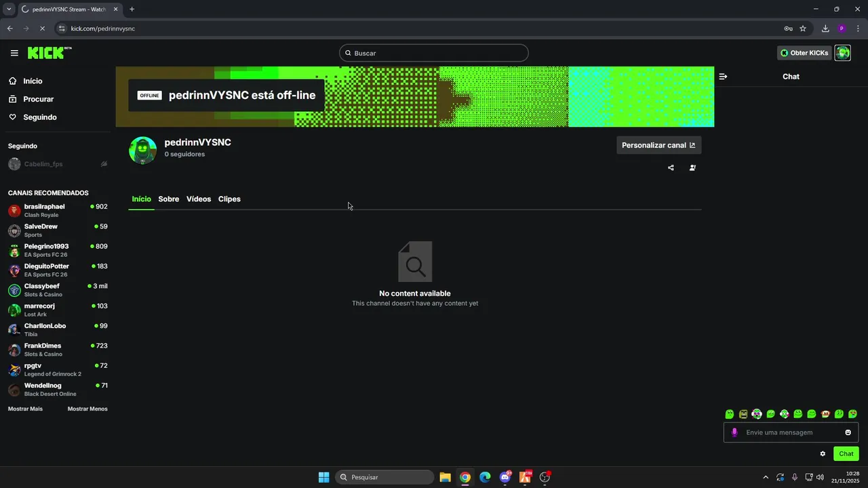Image resolution: width=868 pixels, height=488 pixels.
Task: Toggle notifications for Cabelim_fps
Action: [104, 164]
